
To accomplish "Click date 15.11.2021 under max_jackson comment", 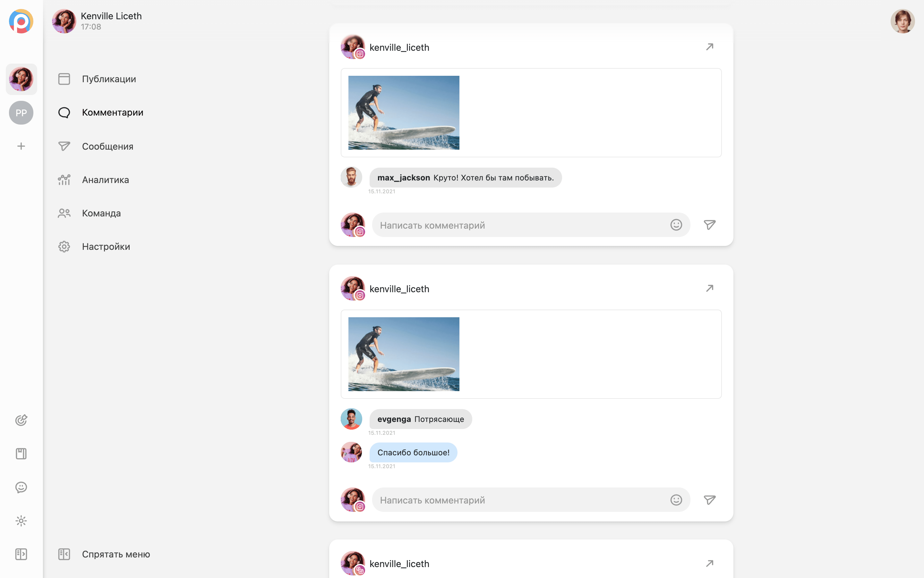I will [382, 191].
